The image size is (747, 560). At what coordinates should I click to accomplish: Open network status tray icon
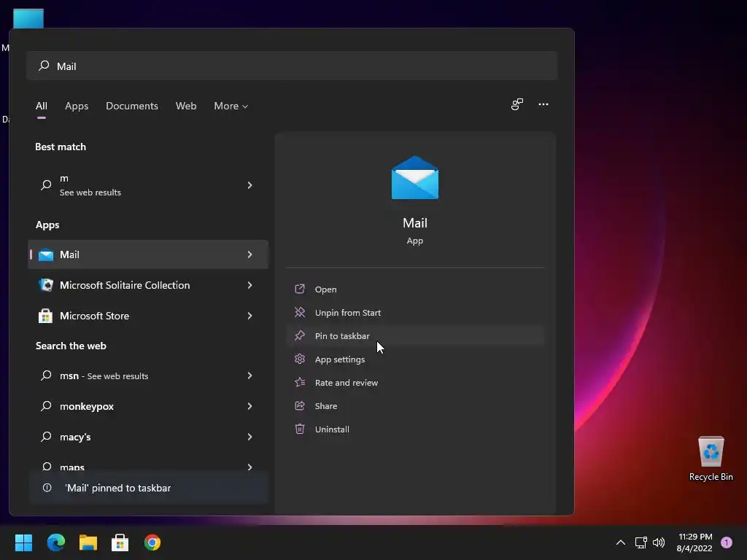point(640,542)
